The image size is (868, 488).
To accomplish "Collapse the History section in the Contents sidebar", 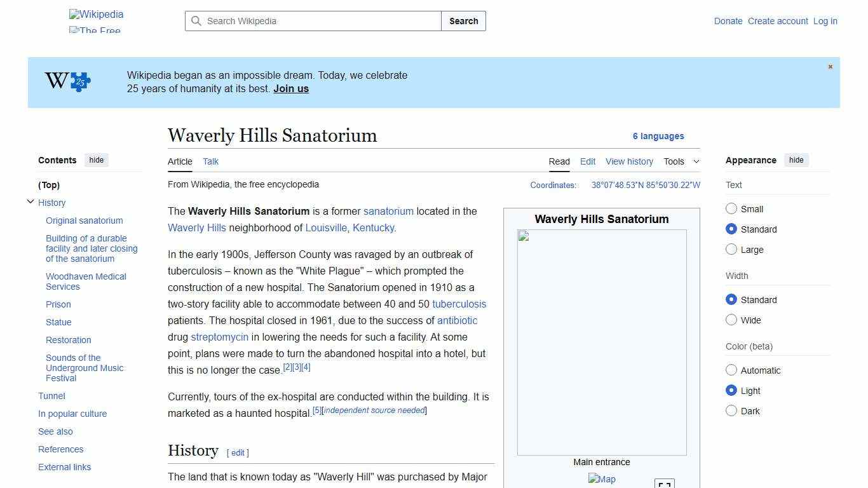I will click(31, 201).
